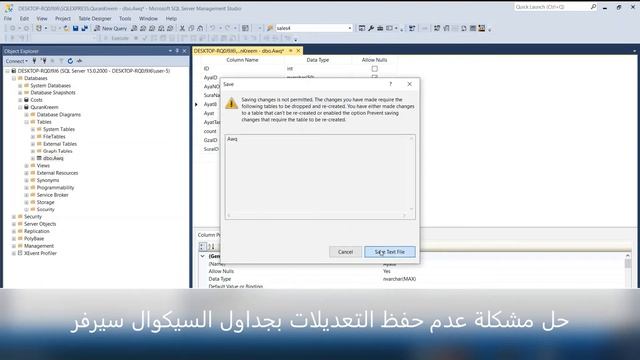Click the Copy toolbar icon
640x360 pixels.
tap(191, 28)
